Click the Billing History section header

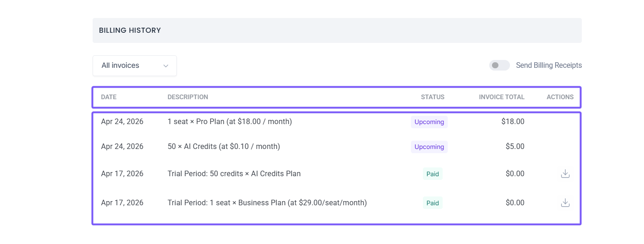click(130, 30)
